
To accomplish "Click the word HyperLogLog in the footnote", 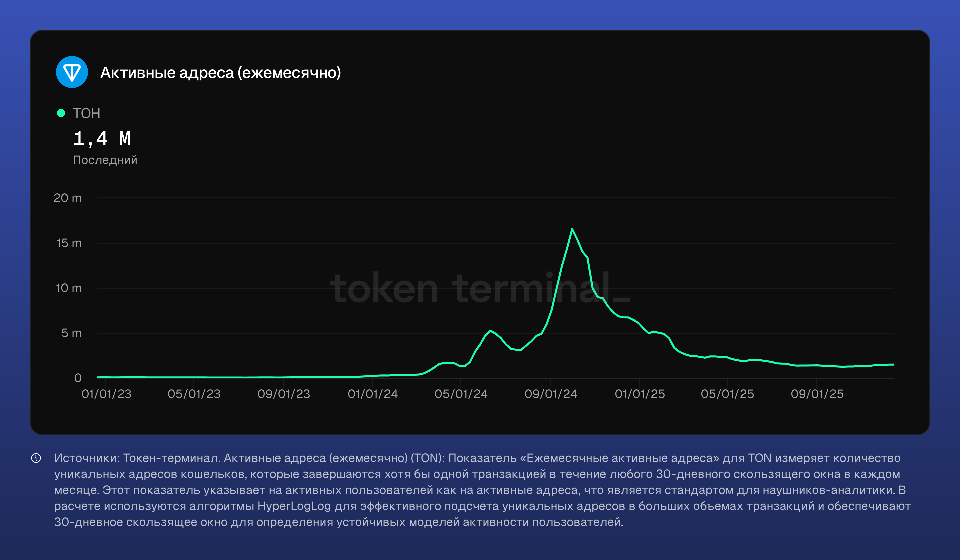I will (294, 506).
